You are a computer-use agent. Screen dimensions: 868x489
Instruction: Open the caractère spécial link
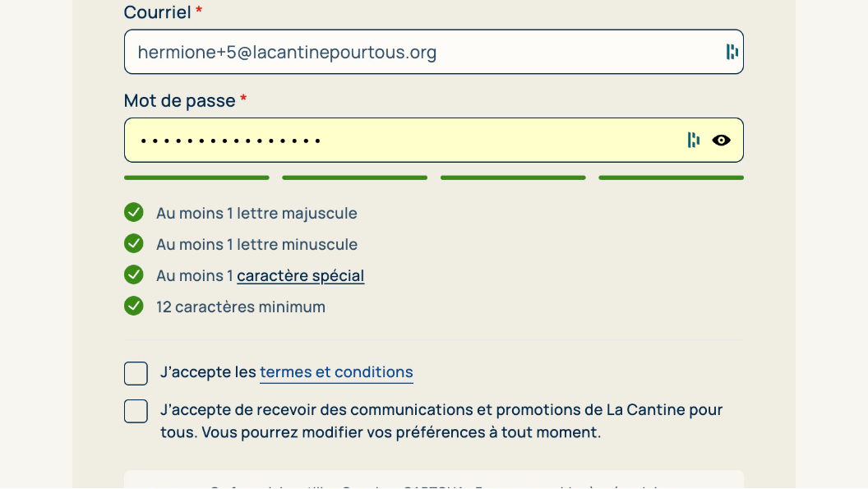300,276
